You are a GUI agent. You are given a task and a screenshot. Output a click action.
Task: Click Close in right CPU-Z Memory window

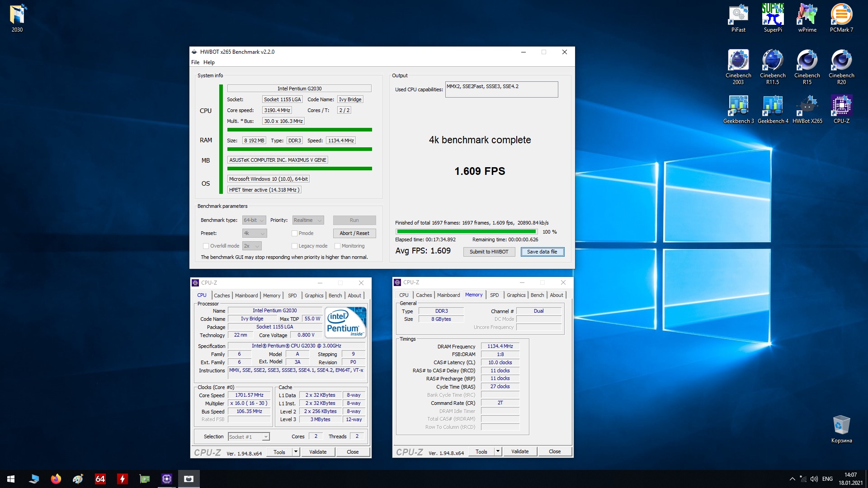pyautogui.click(x=555, y=451)
